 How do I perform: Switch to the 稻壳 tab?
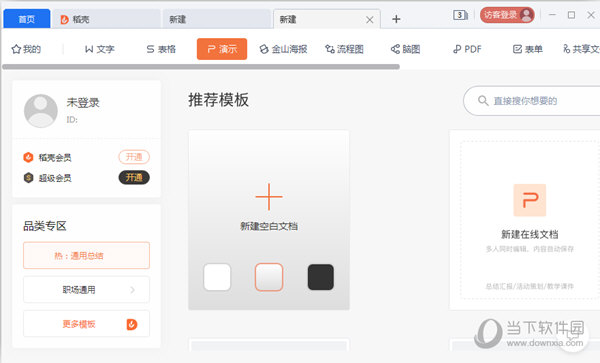pos(106,19)
